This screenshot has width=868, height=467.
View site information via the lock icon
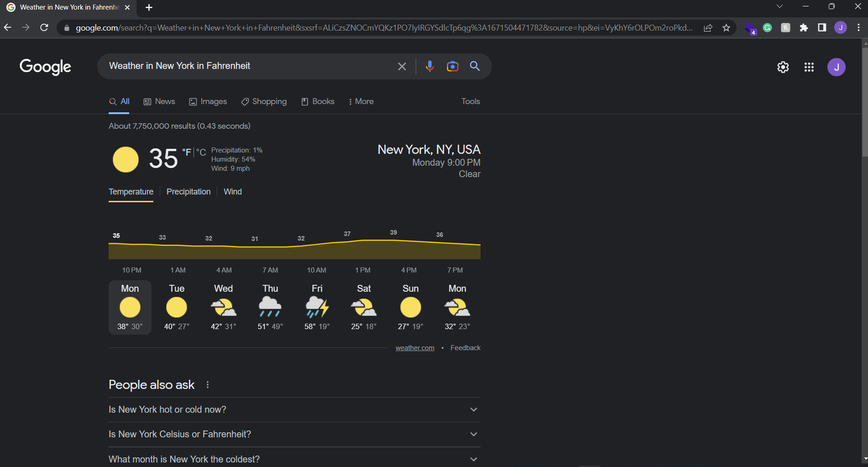tap(67, 28)
